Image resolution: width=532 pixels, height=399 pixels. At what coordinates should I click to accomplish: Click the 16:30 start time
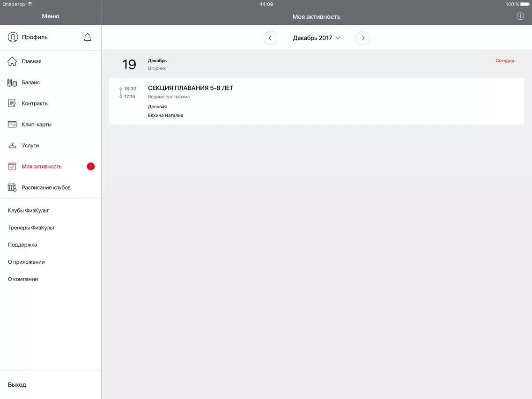point(130,89)
